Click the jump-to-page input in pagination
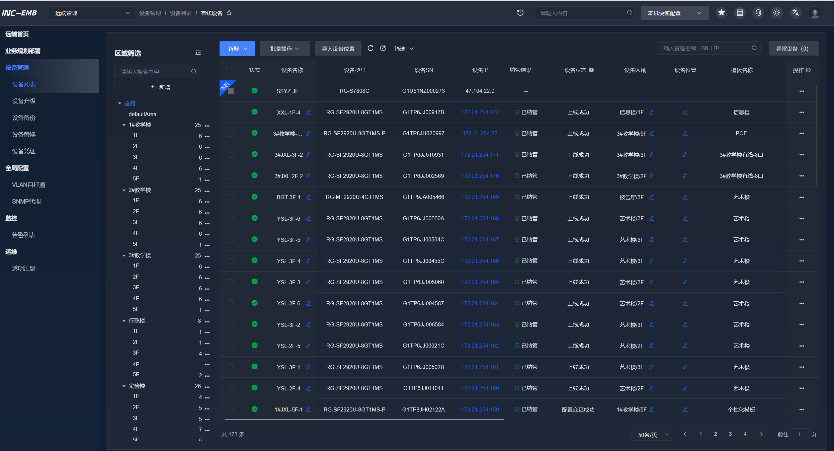Image resolution: width=834 pixels, height=451 pixels. tap(799, 435)
